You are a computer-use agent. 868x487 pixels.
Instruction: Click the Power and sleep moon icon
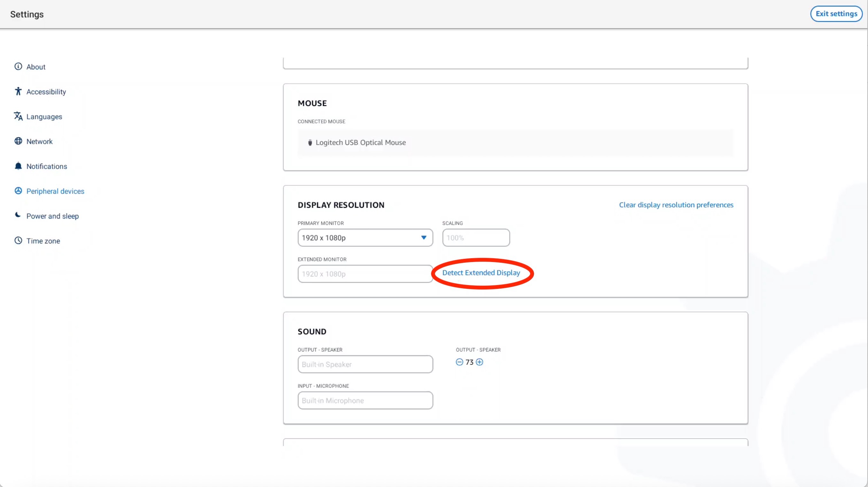[18, 215]
